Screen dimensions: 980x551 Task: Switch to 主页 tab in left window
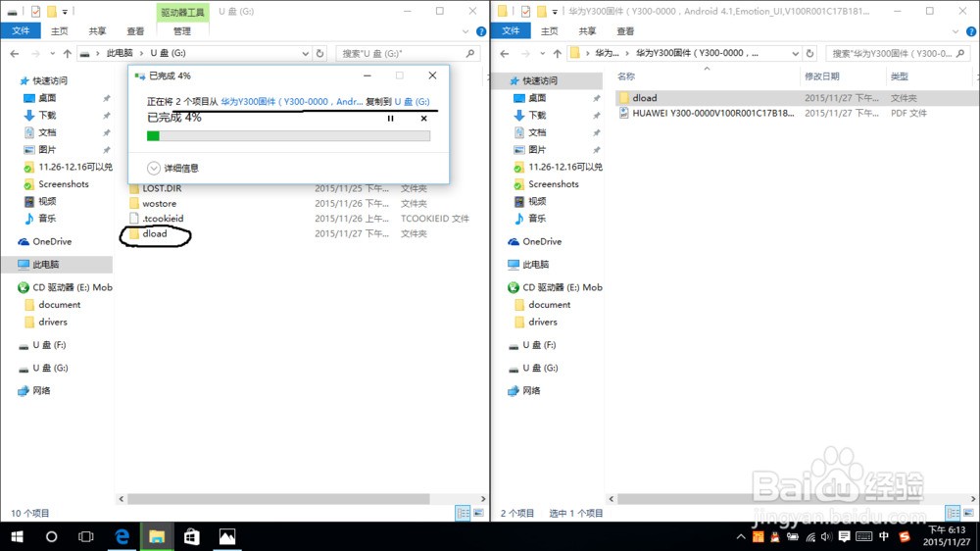point(60,30)
